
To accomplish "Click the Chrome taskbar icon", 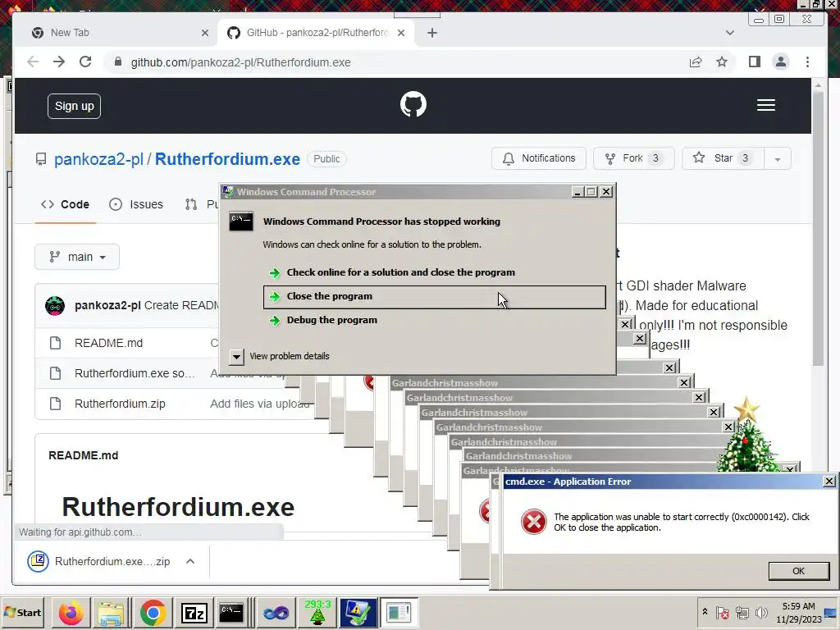I will coord(153,613).
